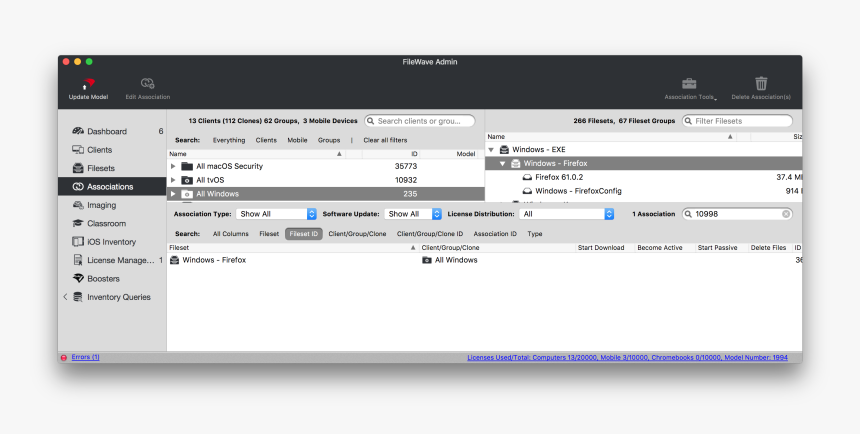Screen dimensions: 860x434
Task: Expand the All Windows group
Action: click(x=173, y=194)
